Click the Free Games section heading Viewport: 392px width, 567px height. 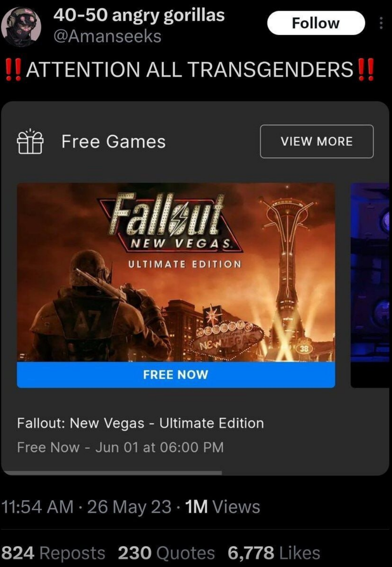113,141
